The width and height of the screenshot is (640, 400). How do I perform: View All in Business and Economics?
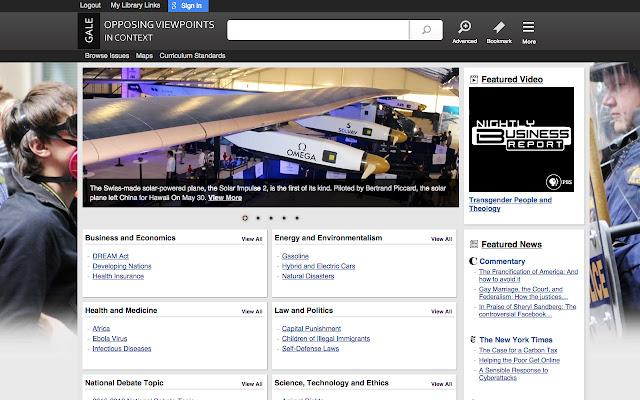click(252, 239)
